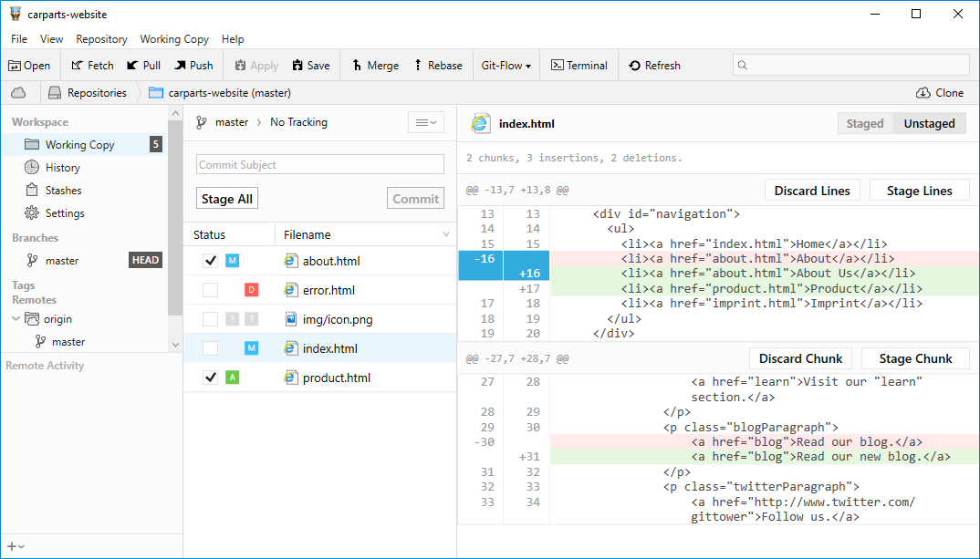Check the img/icon.png stage checkbox
Image resolution: width=980 pixels, height=559 pixels.
(211, 319)
